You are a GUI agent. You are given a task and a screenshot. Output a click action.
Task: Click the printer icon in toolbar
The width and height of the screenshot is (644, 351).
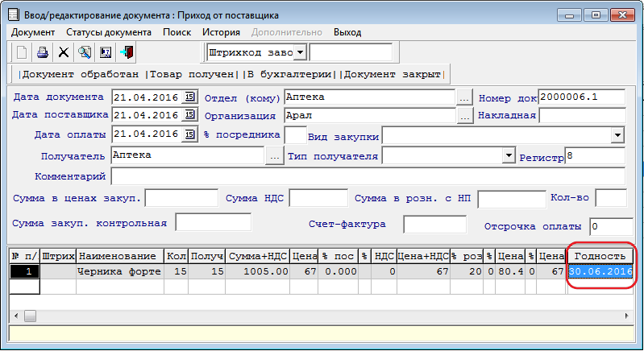point(42,52)
